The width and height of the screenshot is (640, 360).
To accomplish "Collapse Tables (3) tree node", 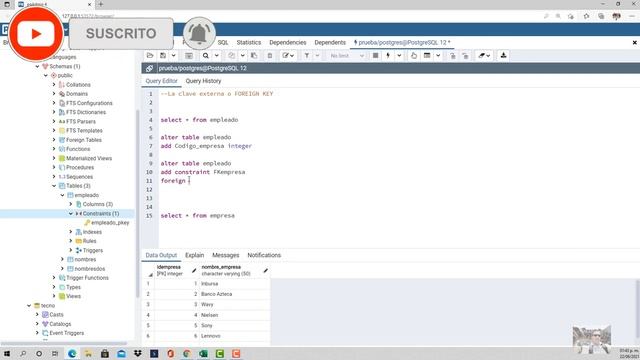I will [x=54, y=186].
